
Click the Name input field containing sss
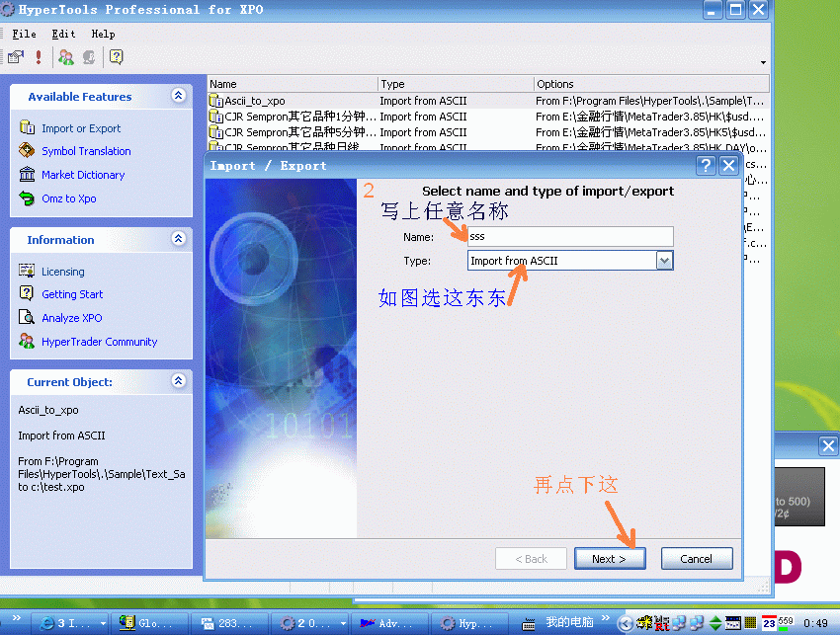click(x=570, y=236)
